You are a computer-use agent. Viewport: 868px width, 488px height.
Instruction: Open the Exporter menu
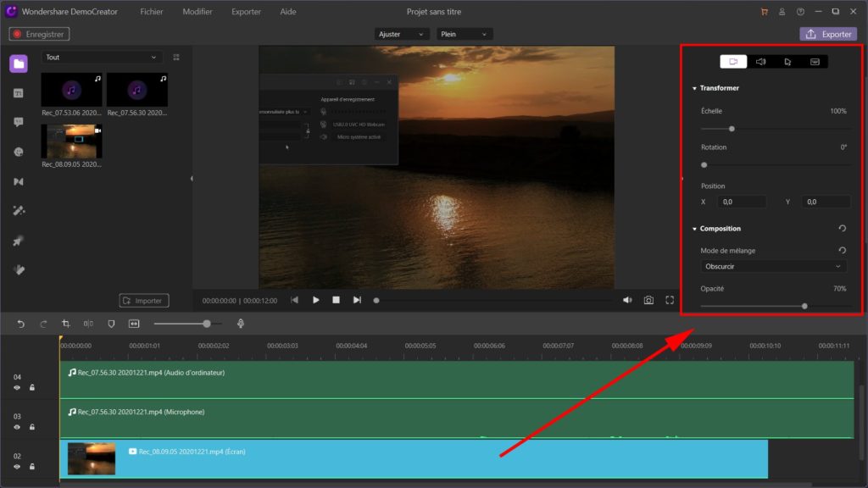coord(247,12)
